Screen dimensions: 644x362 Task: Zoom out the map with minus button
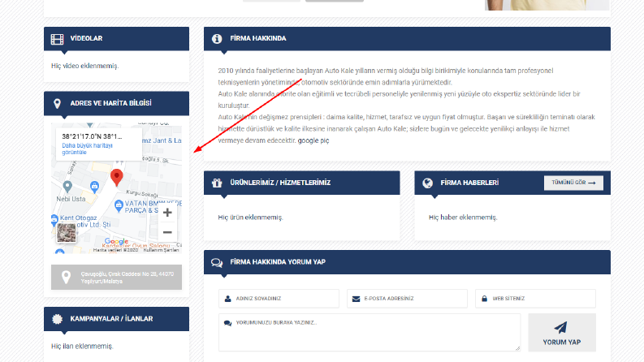pyautogui.click(x=167, y=232)
